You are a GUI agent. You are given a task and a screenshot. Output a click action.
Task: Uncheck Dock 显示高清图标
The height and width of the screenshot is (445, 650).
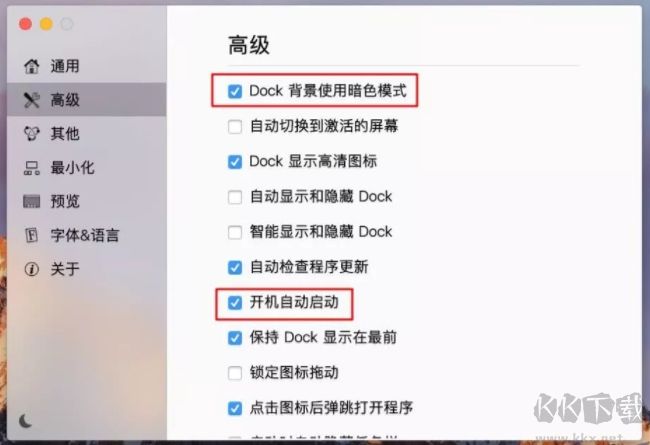click(235, 161)
